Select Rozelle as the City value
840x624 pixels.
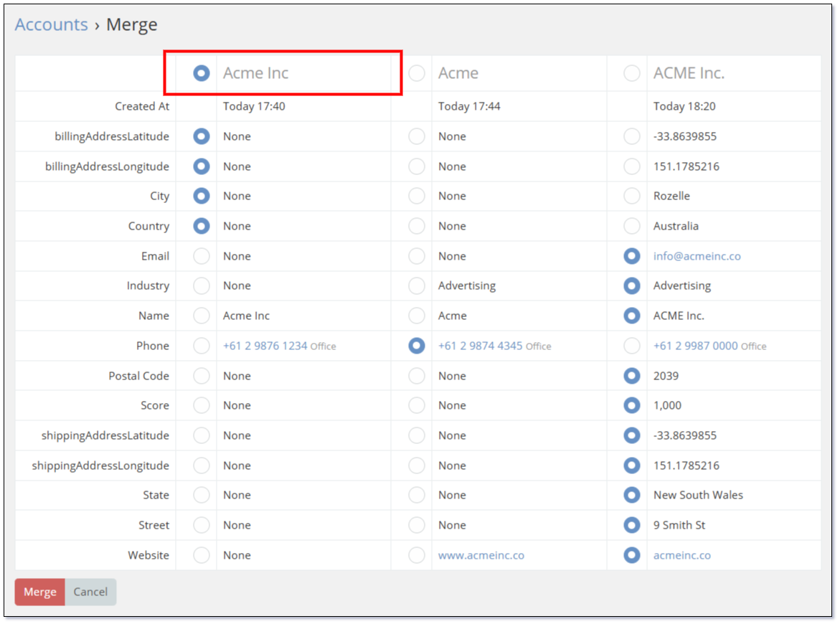(x=631, y=196)
